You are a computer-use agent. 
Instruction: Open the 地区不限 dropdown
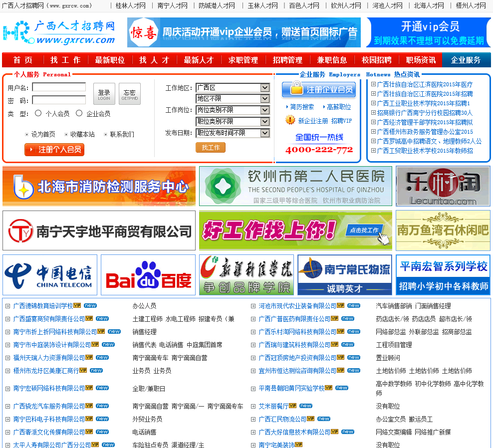pyautogui.click(x=233, y=99)
